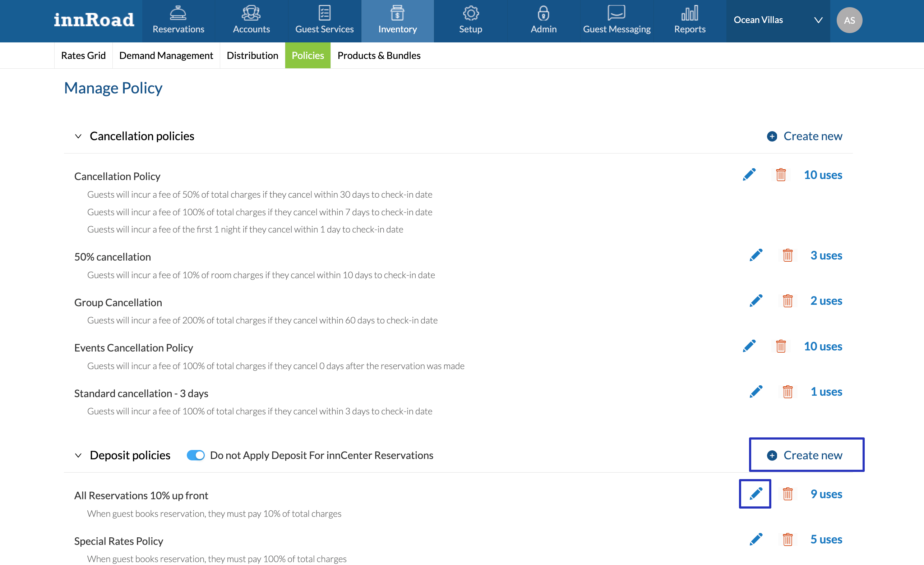The image size is (924, 565).
Task: Create new deposit policy
Action: (x=804, y=455)
